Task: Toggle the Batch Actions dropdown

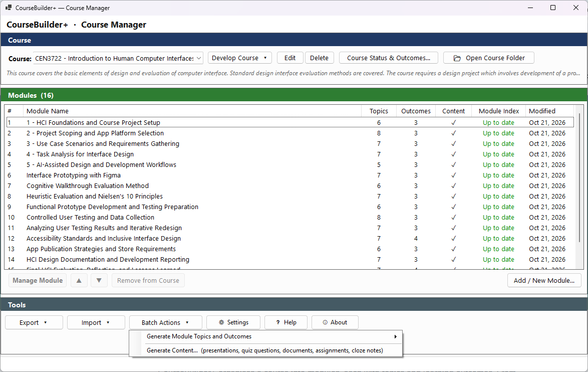Action: tap(166, 322)
